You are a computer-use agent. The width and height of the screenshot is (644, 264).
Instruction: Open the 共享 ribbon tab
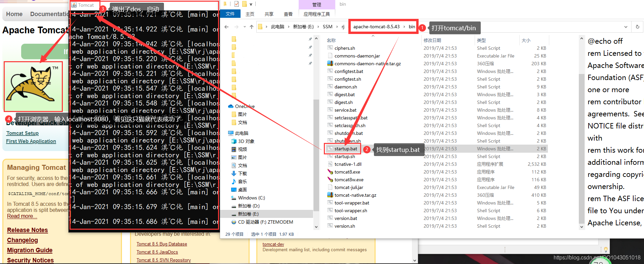[269, 14]
